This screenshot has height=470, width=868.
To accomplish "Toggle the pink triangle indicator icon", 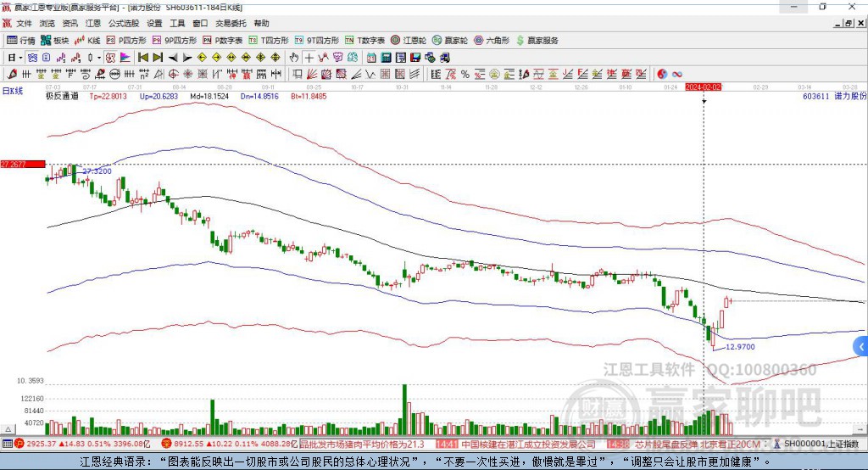I will (125, 58).
